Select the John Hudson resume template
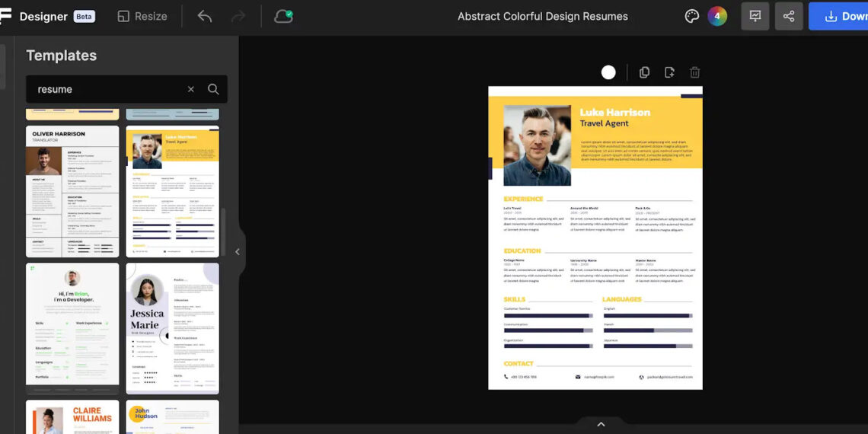Screen dimensions: 868x434 [172, 416]
